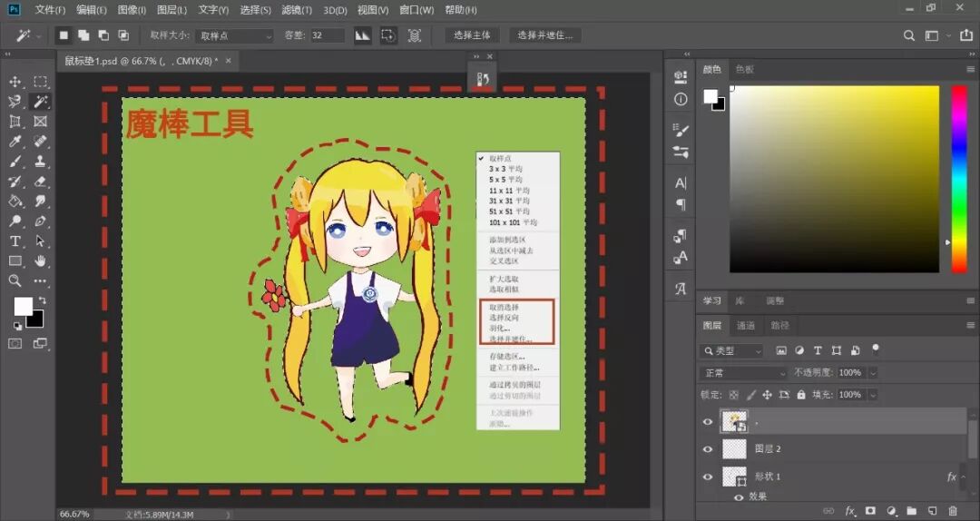Select the Lasso tool in toolbar
Screen dimensions: 980x521
(x=15, y=102)
